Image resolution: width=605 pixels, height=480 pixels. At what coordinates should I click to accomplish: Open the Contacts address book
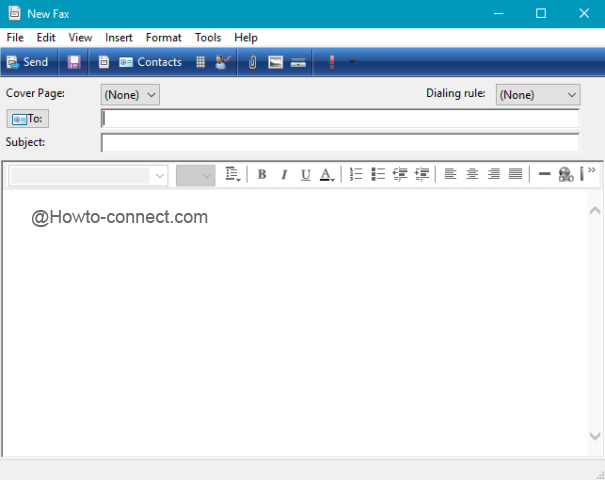pos(150,62)
